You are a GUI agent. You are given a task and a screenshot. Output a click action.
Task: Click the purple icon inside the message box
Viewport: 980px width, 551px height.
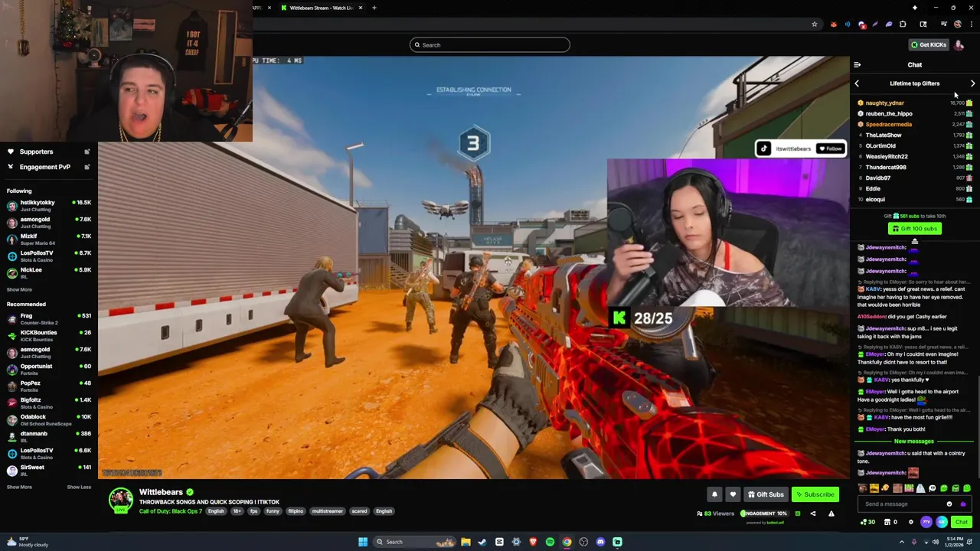pos(963,504)
